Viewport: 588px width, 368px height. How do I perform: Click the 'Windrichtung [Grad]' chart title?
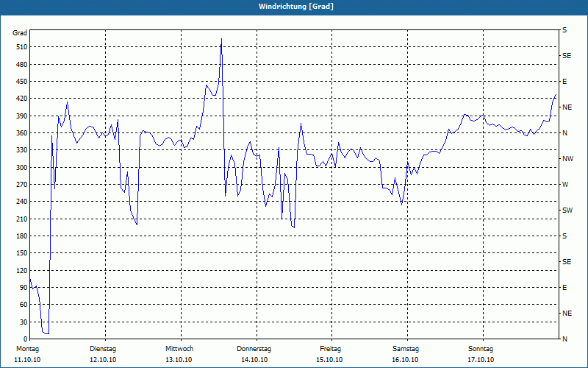tap(296, 7)
